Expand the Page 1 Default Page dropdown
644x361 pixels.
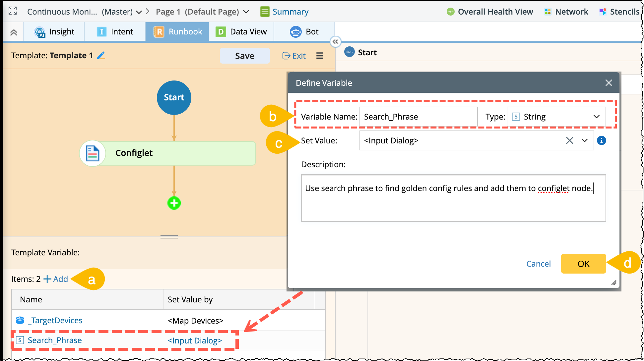[246, 12]
